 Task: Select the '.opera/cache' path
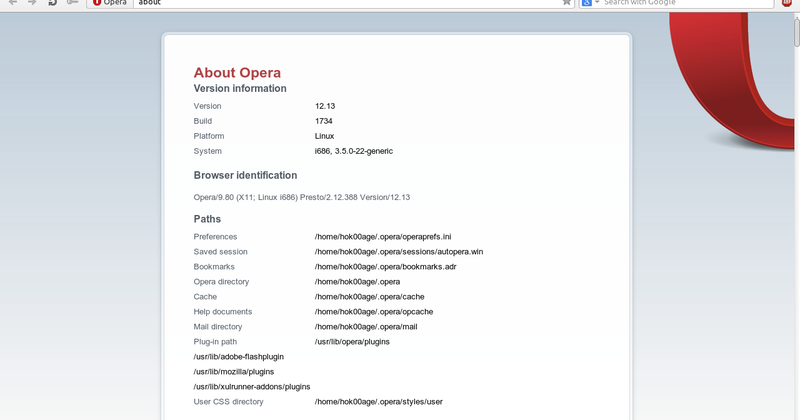(369, 297)
